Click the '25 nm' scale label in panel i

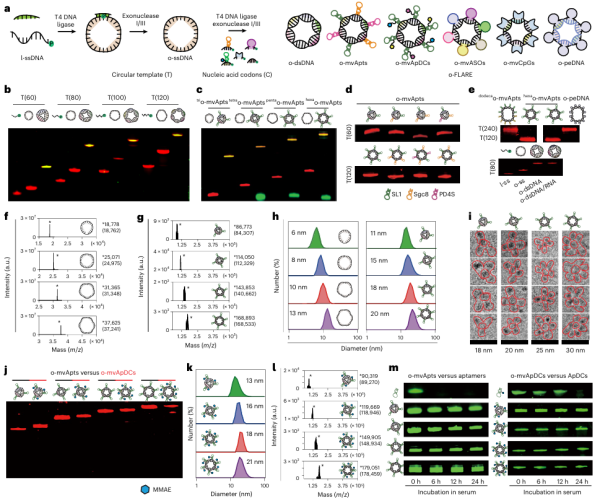545,350
